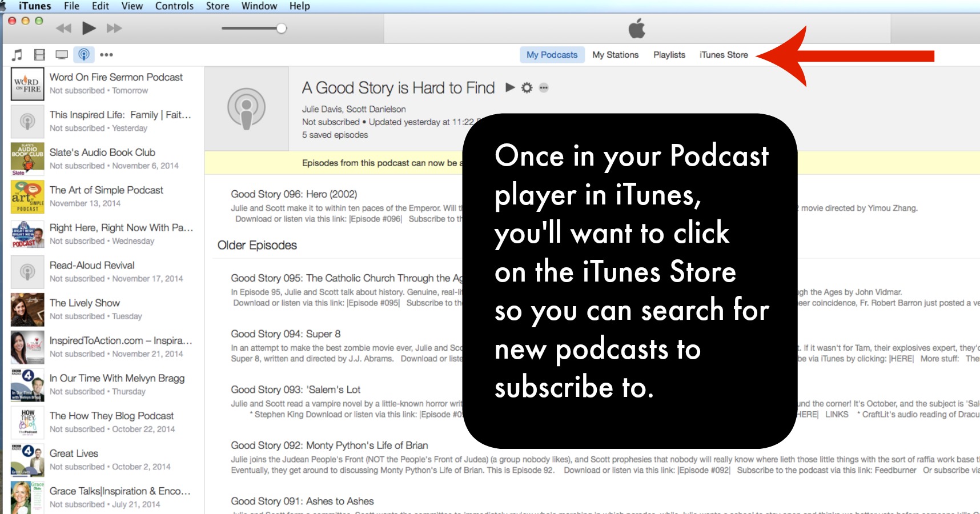This screenshot has width=980, height=514.
Task: Click This Inspired Life placeholder artwork
Action: (27, 122)
